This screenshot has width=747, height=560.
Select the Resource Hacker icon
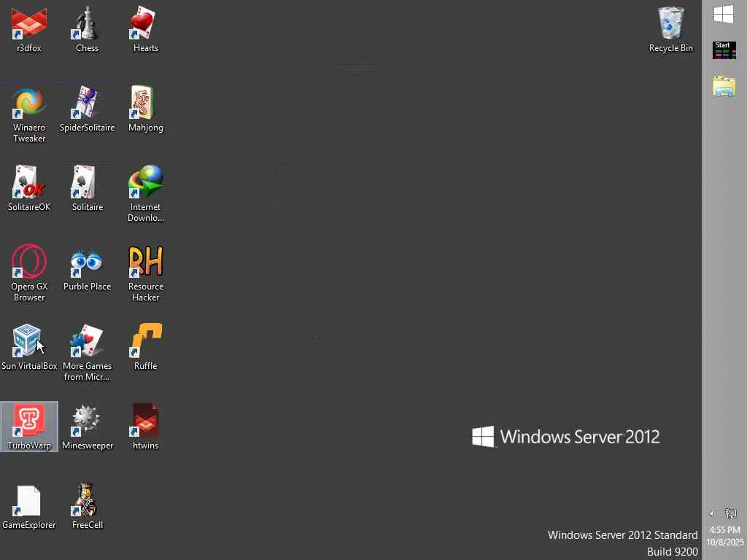[145, 273]
